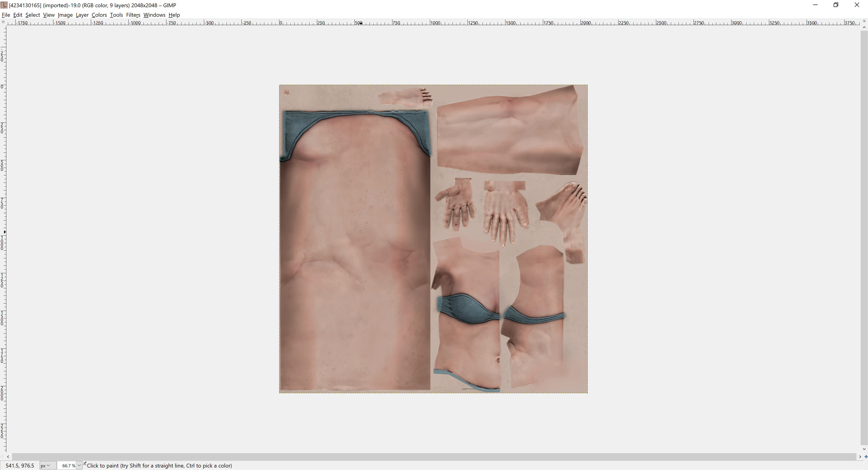This screenshot has height=470, width=868.
Task: Click the small thumbnail in canvas top-left corner
Action: pyautogui.click(x=286, y=92)
